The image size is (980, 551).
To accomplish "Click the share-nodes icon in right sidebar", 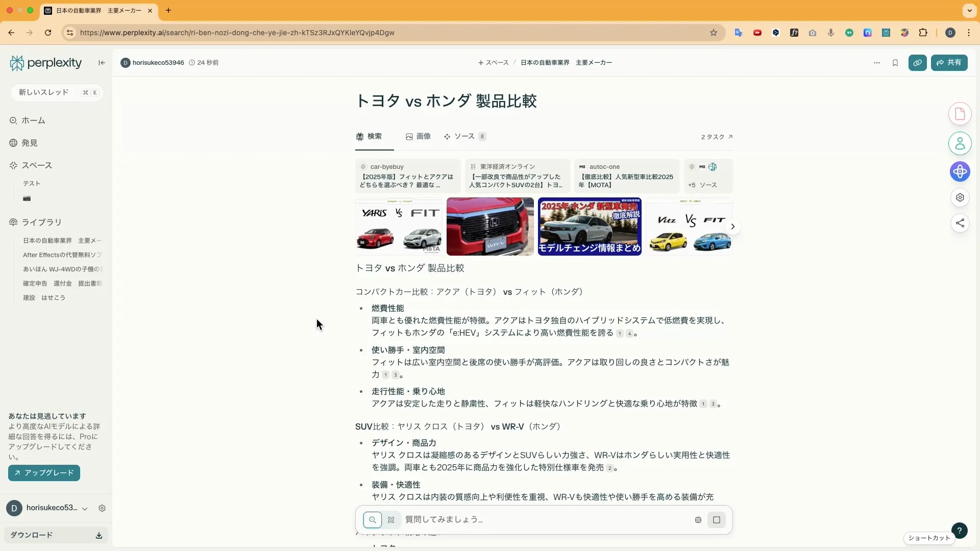I will (x=960, y=223).
